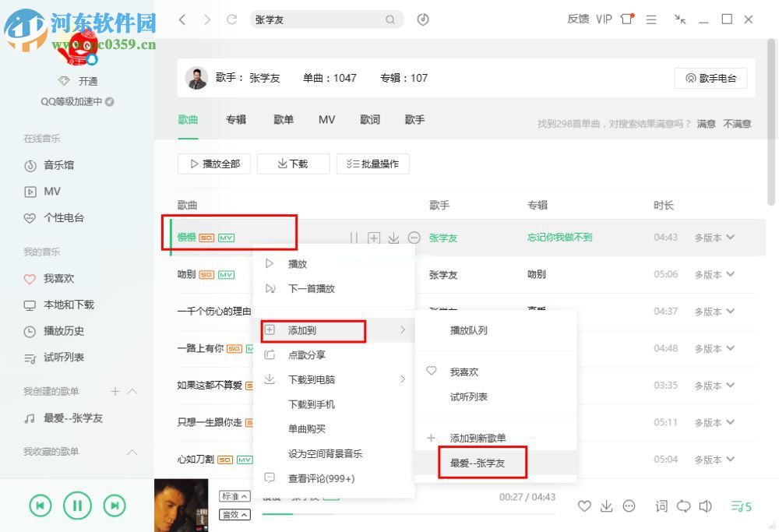The height and width of the screenshot is (532, 779).
Task: Click the 歌手电台 button
Action: click(x=710, y=78)
